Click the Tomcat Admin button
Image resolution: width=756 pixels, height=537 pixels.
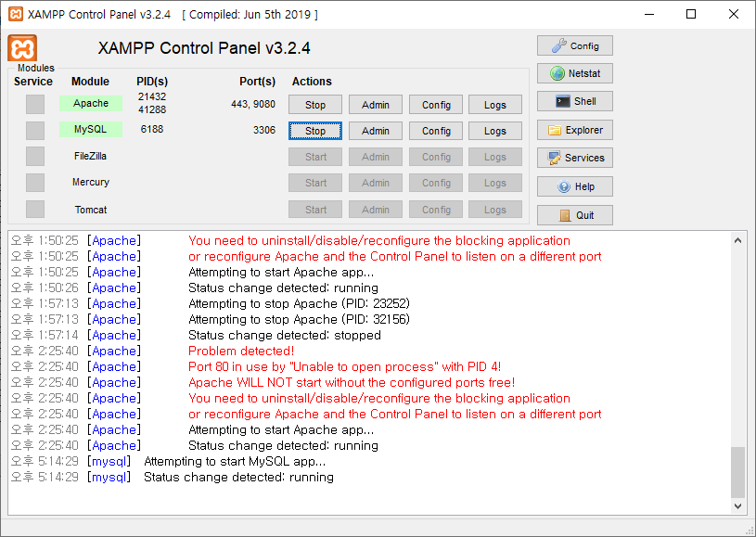click(375, 210)
